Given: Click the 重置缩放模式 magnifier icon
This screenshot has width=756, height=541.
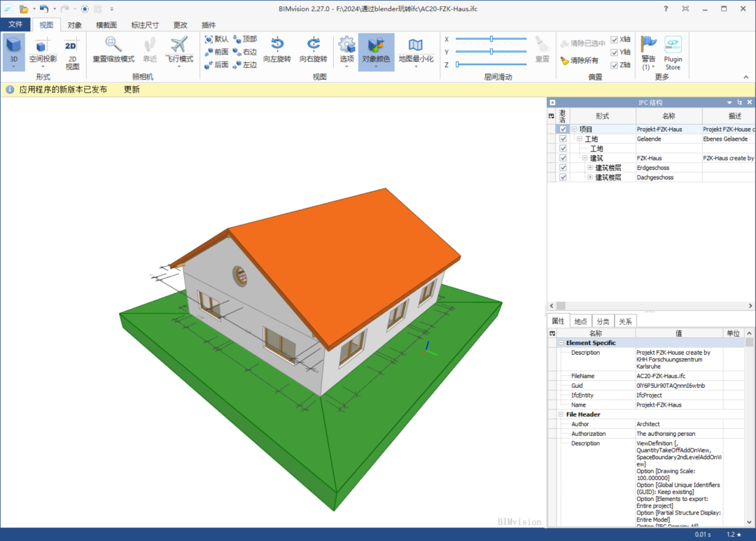Looking at the screenshot, I should point(113,50).
